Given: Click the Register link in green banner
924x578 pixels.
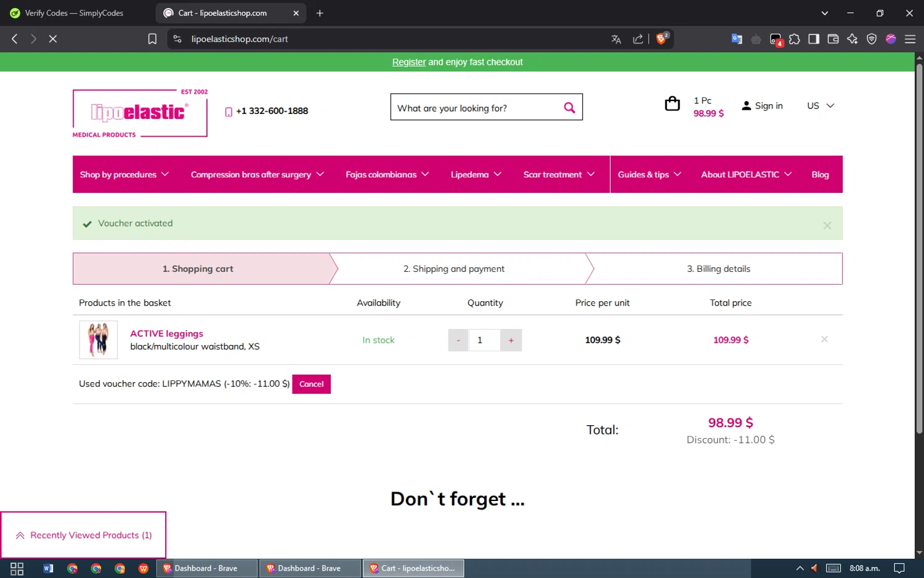Looking at the screenshot, I should (409, 62).
